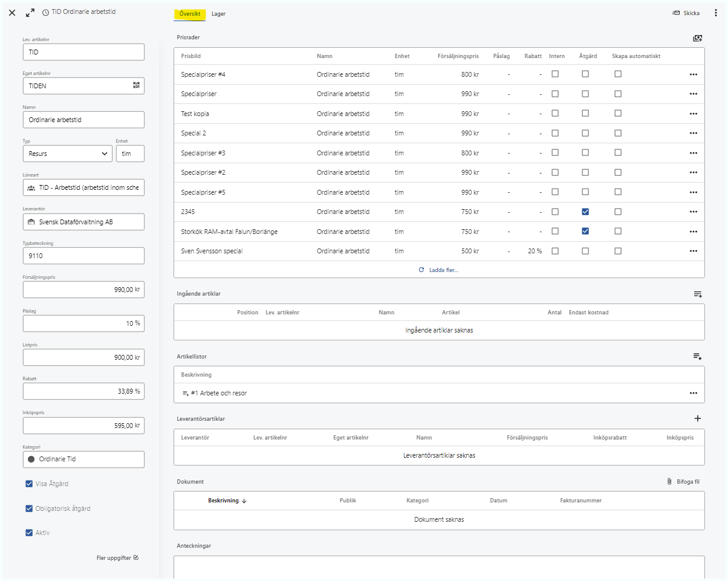Click the Namn input field in the left panel

coord(84,120)
